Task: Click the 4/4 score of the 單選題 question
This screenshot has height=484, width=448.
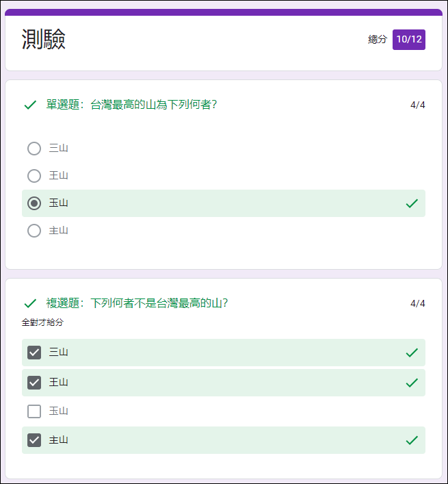Action: coord(418,105)
